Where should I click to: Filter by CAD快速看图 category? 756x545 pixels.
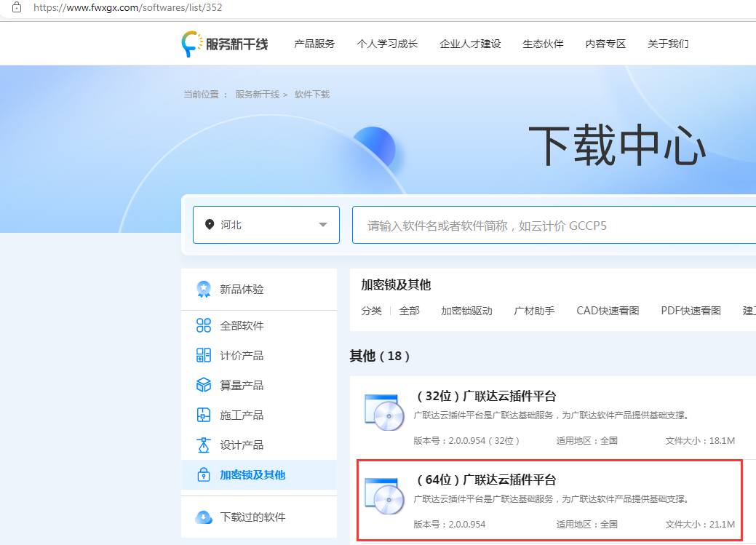tap(608, 311)
